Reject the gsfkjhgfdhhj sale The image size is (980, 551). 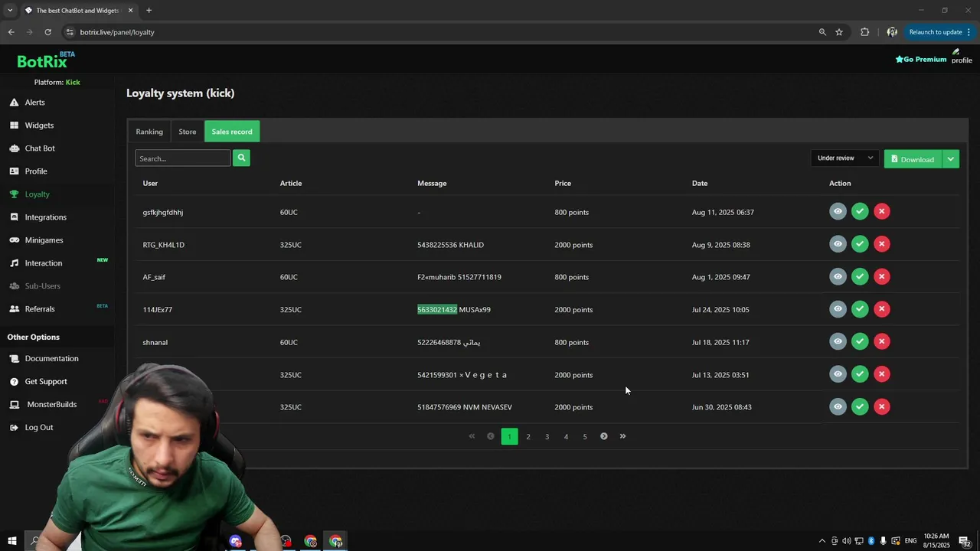tap(882, 211)
